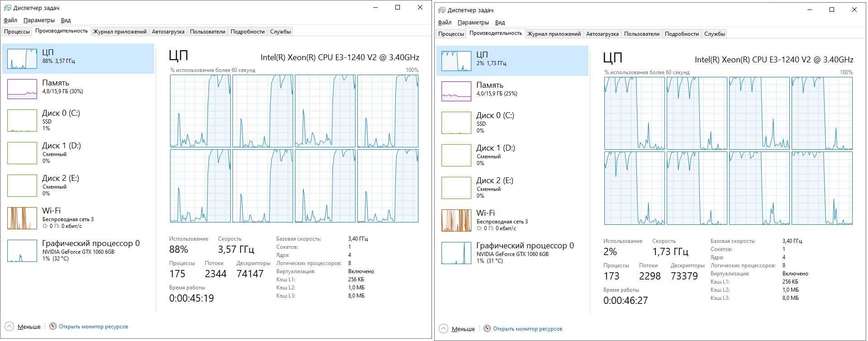Screen dimensions: 868x341
Task: Collapse details with Меньше arrow, right window
Action: point(443,328)
